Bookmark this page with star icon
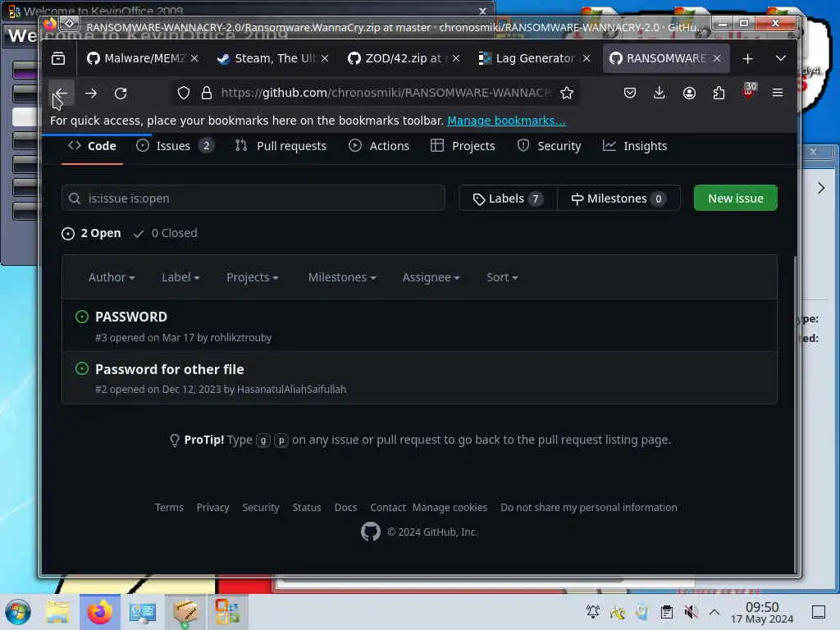The image size is (840, 630). (567, 94)
